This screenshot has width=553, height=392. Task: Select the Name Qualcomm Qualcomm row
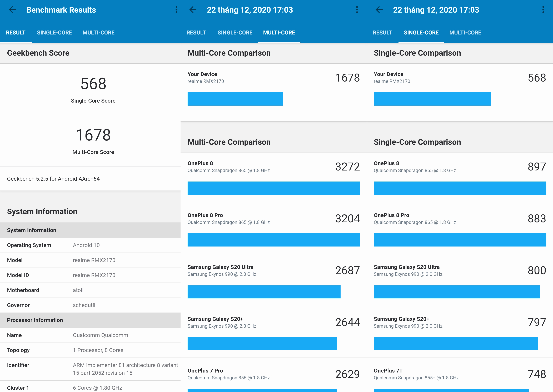[x=90, y=335]
